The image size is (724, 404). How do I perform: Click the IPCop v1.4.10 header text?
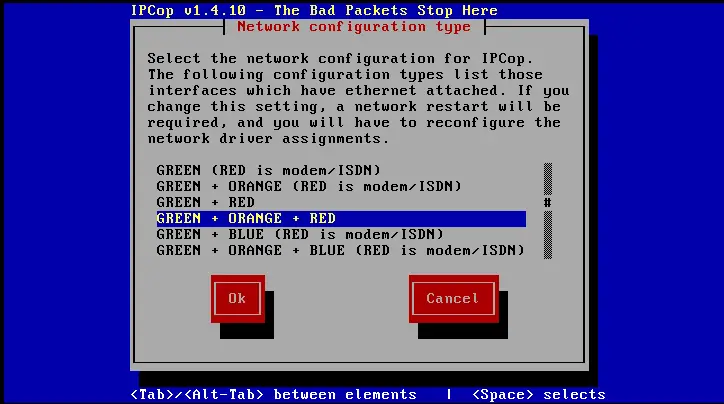tap(314, 10)
